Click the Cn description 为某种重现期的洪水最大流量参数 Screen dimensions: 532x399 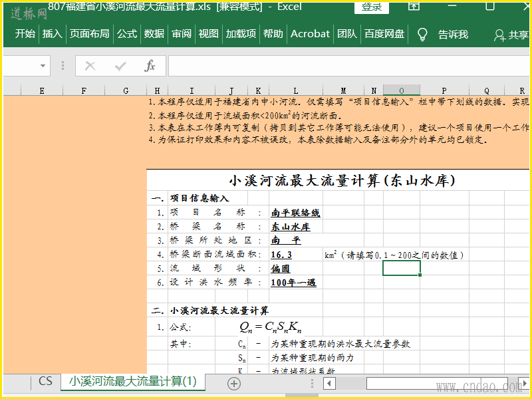pos(340,344)
